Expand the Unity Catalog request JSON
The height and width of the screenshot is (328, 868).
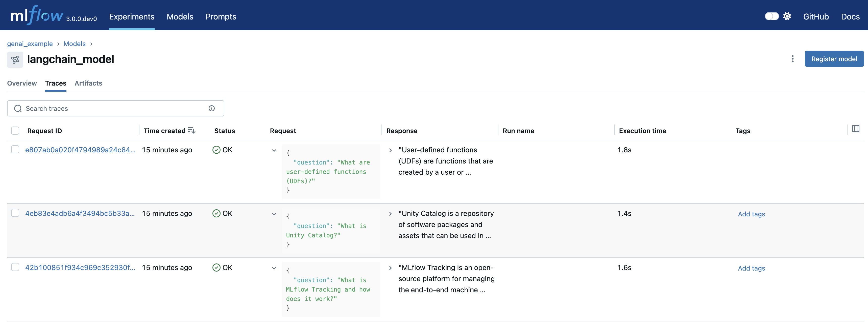coord(274,214)
